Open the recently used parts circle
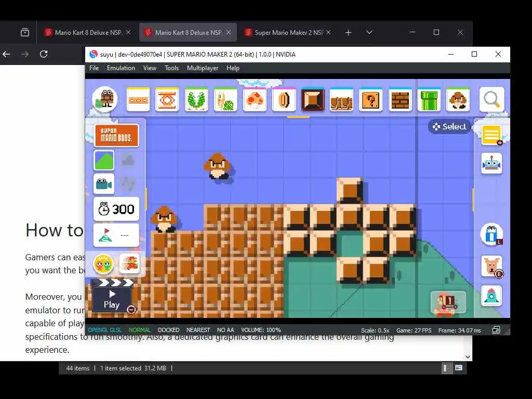The width and height of the screenshot is (532, 399). pyautogui.click(x=105, y=99)
